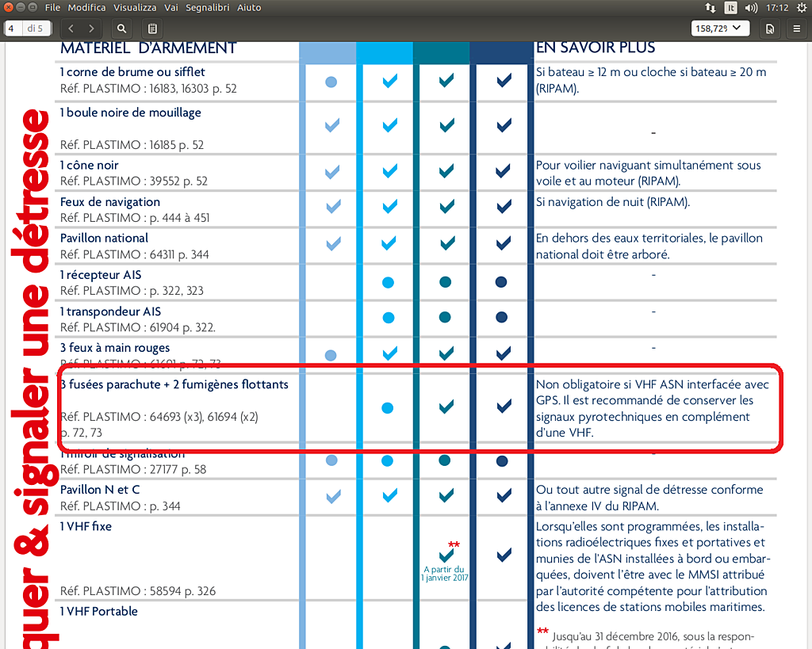Go to the next page arrow
This screenshot has height=649, width=812.
click(x=91, y=29)
